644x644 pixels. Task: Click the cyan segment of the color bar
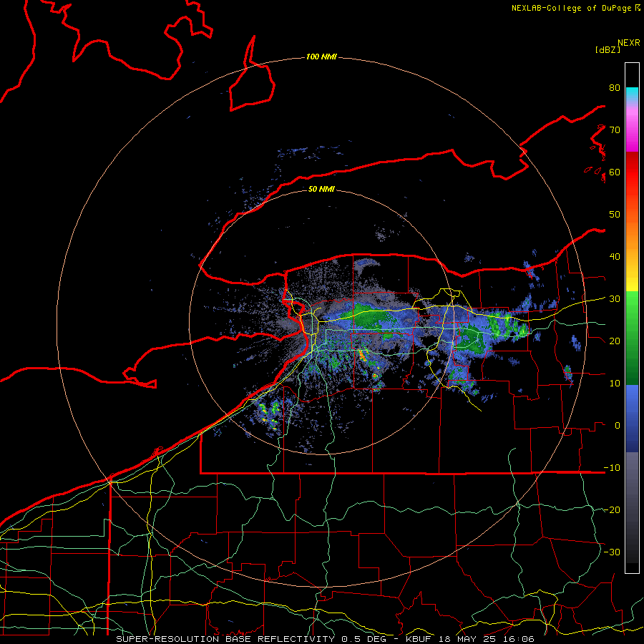point(632,94)
